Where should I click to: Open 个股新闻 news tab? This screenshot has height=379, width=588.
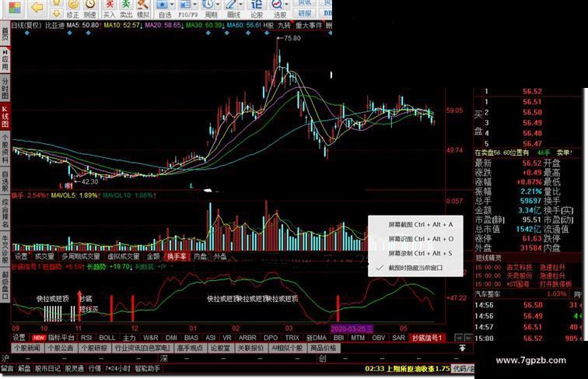pyautogui.click(x=27, y=348)
